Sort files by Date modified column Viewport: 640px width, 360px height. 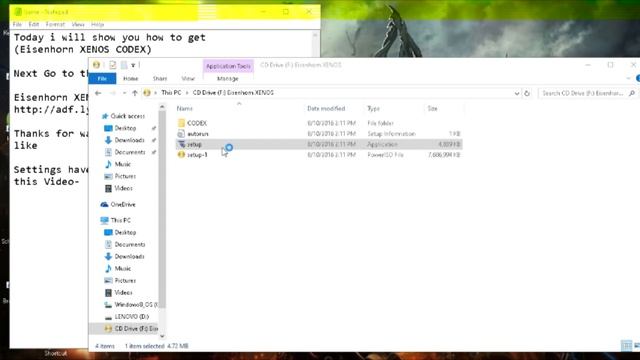click(x=326, y=109)
